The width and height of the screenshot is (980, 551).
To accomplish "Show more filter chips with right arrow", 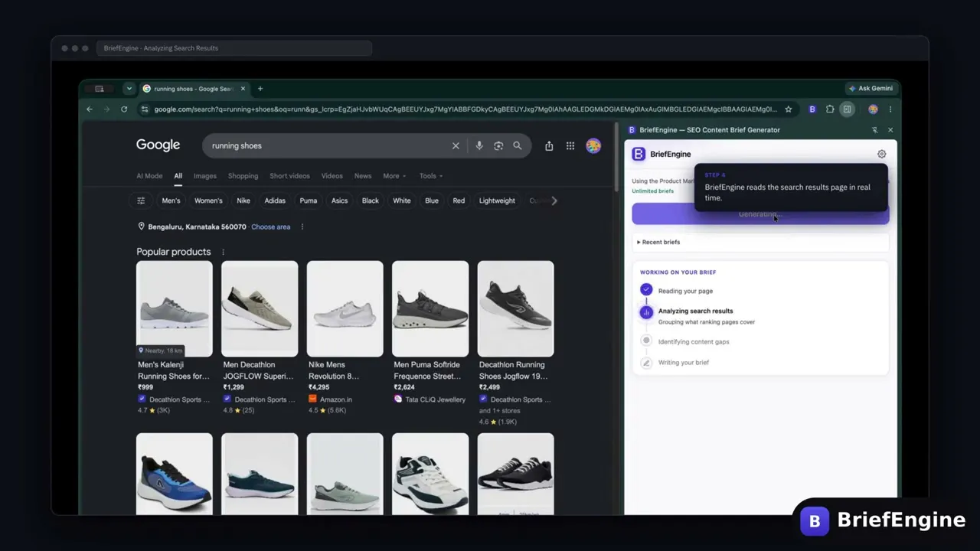I will coord(554,201).
